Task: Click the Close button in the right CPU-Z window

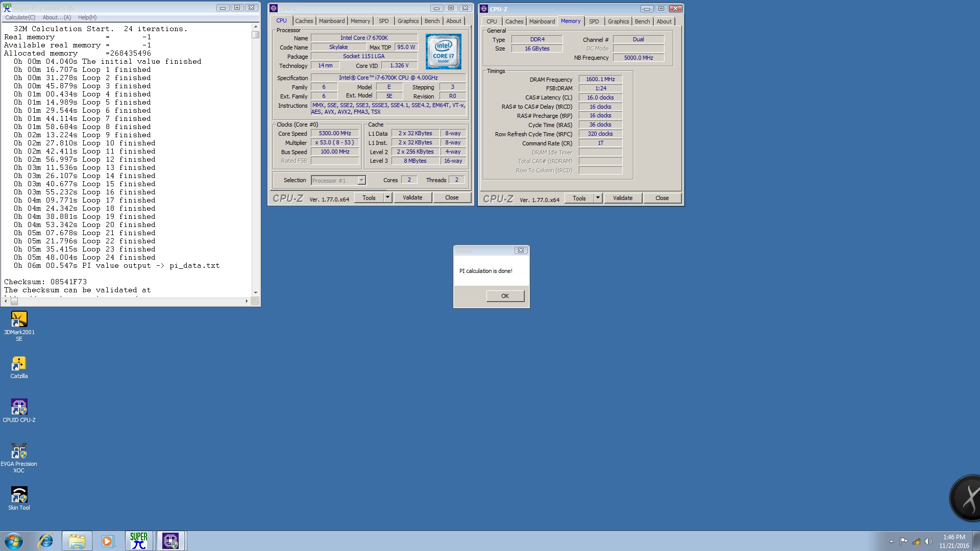Action: [x=662, y=198]
